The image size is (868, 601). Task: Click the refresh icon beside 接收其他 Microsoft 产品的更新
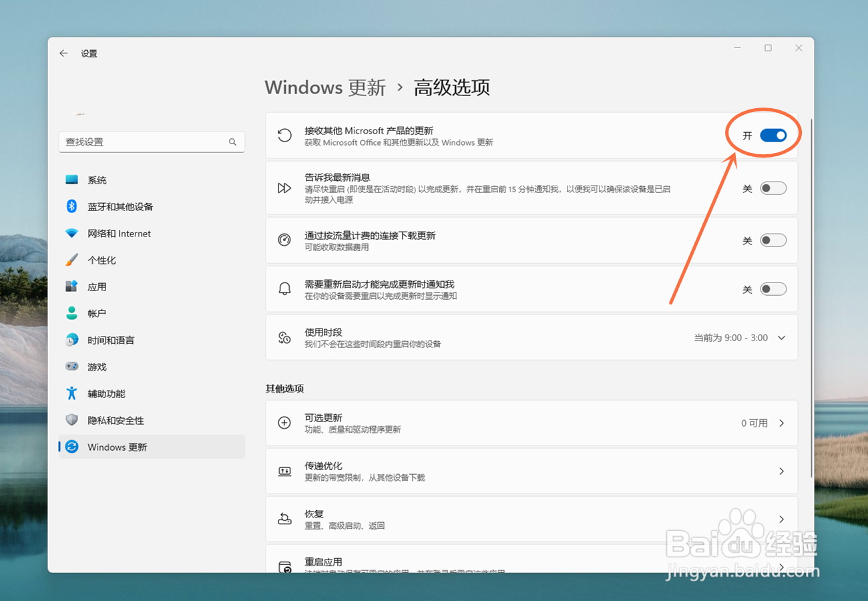(x=284, y=136)
